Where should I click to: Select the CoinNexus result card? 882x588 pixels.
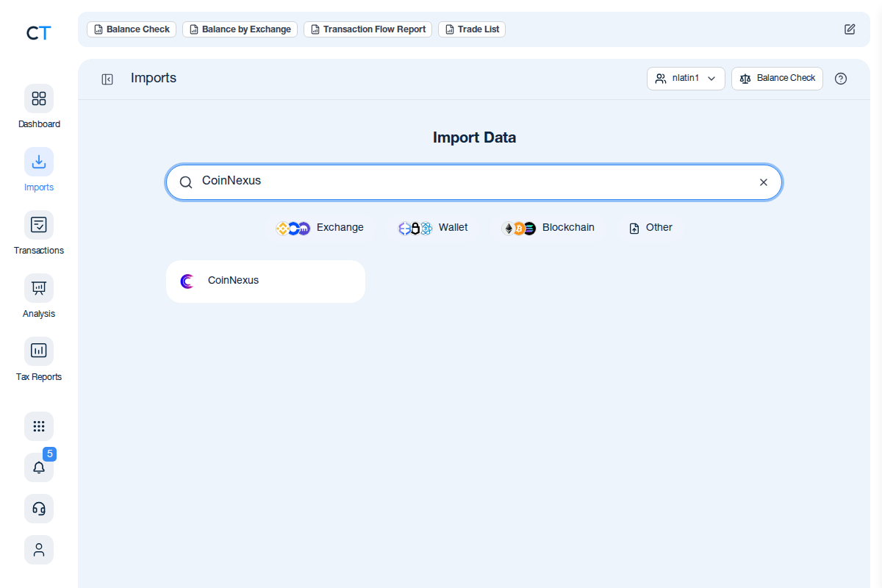click(265, 282)
